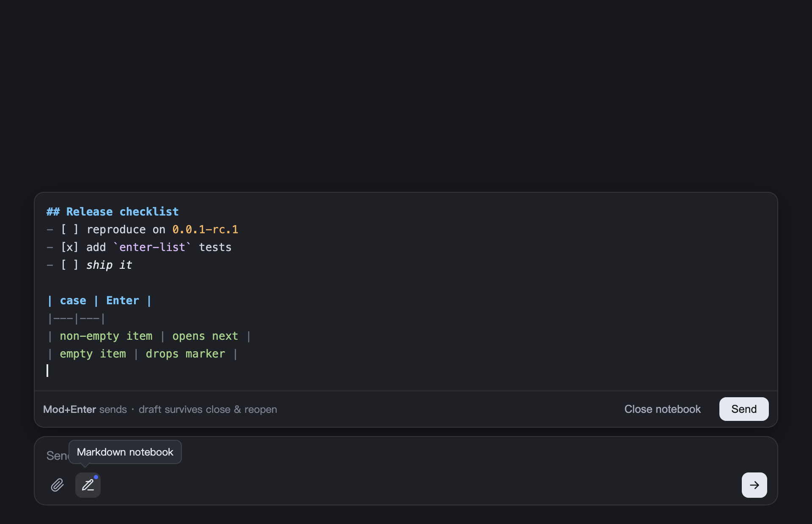Viewport: 812px width, 524px height.
Task: Click the 'ship it' checklist line
Action: click(89, 265)
